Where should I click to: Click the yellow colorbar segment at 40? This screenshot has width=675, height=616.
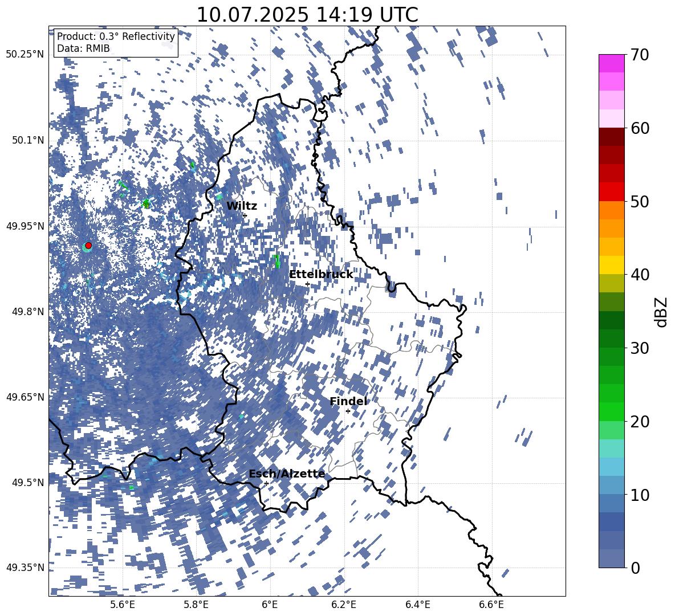[611, 265]
